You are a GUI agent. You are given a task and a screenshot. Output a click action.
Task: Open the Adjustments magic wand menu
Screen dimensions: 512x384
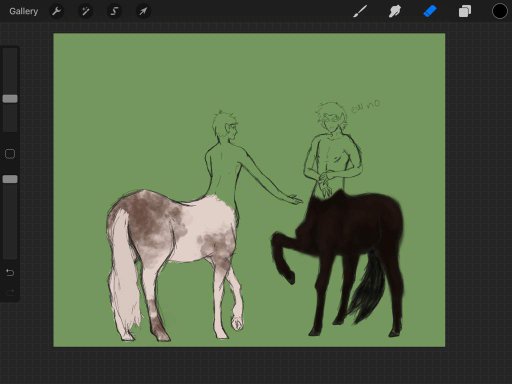click(x=85, y=11)
